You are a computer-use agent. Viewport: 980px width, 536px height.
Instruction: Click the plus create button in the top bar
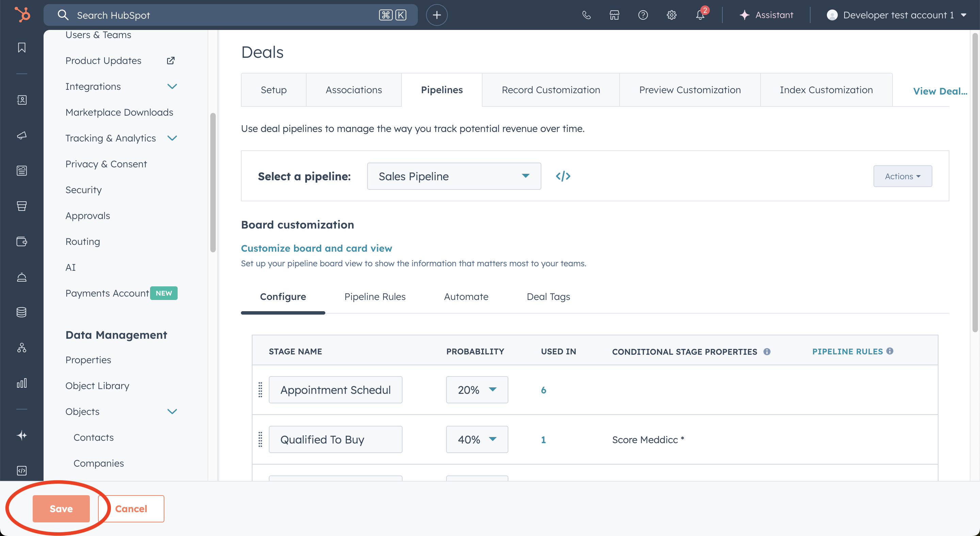point(437,15)
